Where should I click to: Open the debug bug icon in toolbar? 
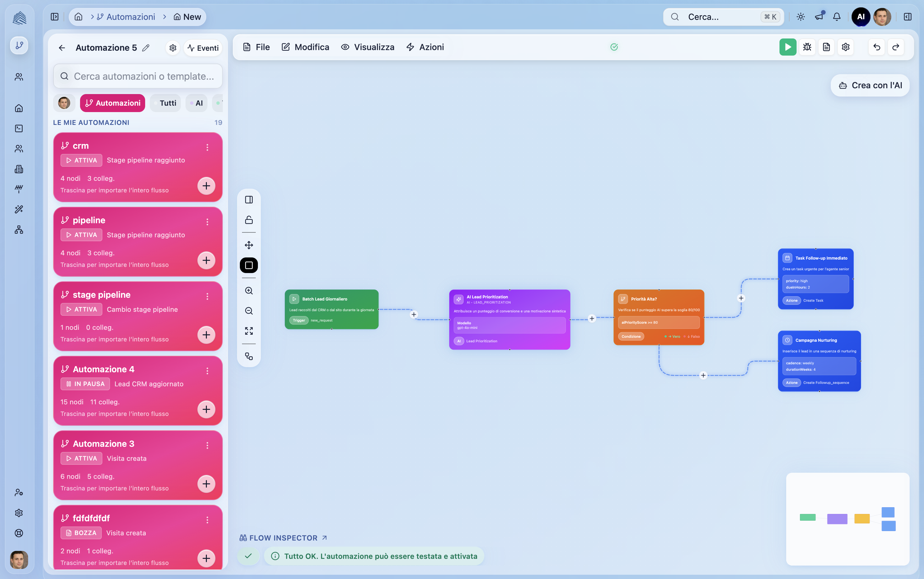pos(807,47)
